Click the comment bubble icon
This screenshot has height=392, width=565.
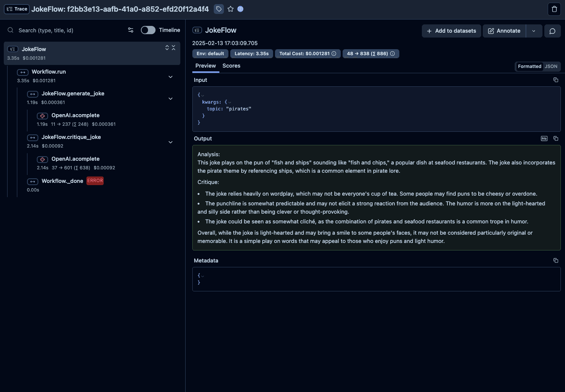click(552, 31)
